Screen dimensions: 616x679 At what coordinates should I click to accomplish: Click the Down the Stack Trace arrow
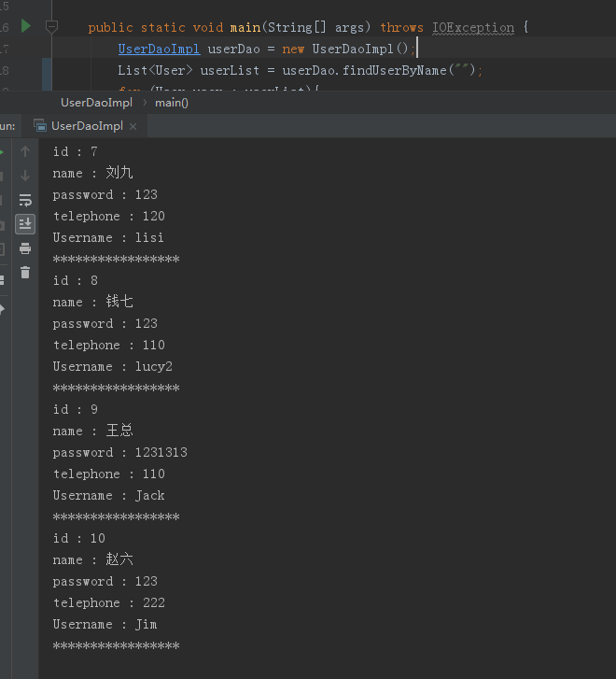point(25,176)
